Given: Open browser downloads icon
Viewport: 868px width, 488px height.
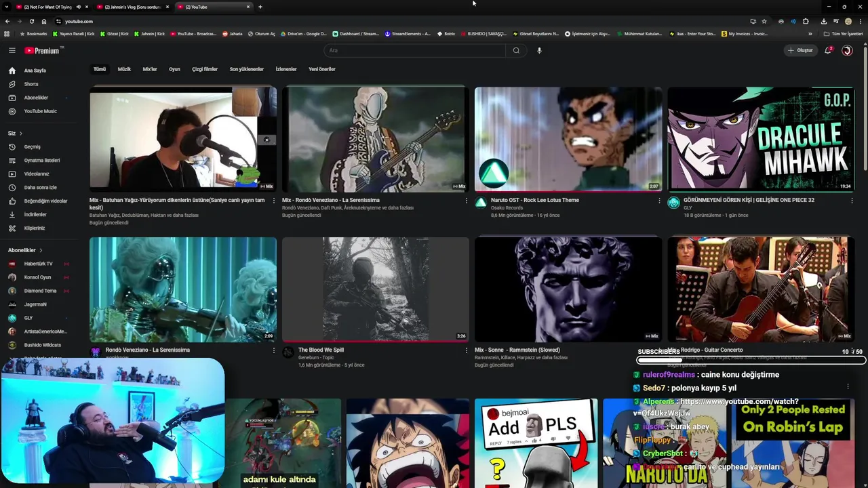Looking at the screenshot, I should point(823,21).
